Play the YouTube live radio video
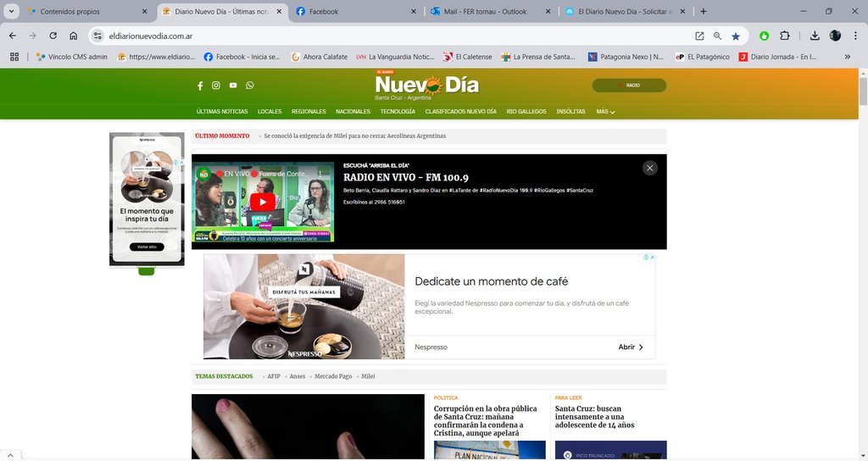 pos(263,202)
